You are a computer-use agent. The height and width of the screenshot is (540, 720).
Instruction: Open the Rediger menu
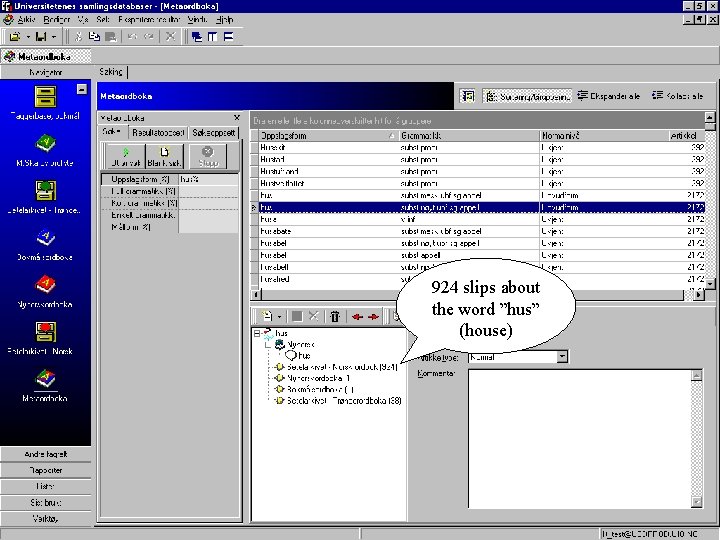56,20
